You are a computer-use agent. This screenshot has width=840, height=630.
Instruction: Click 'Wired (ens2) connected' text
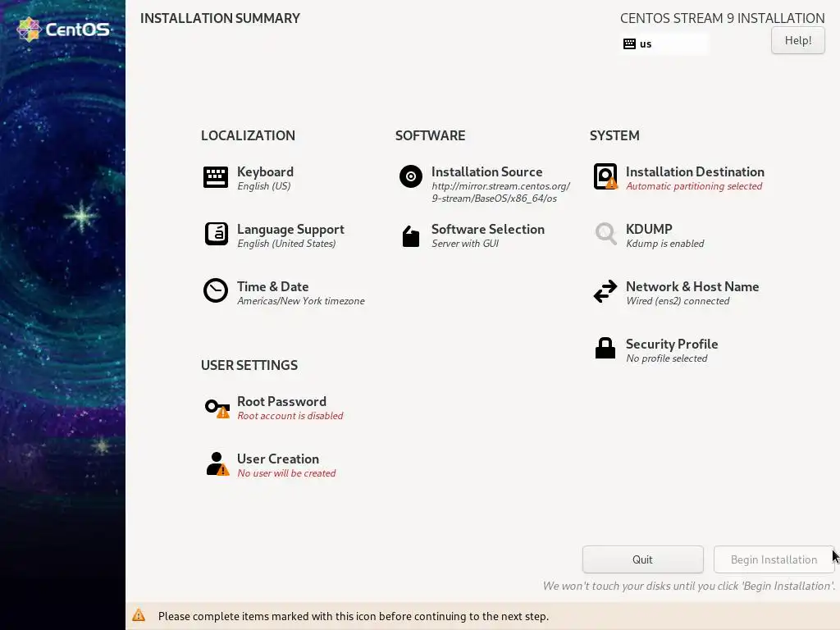(677, 300)
